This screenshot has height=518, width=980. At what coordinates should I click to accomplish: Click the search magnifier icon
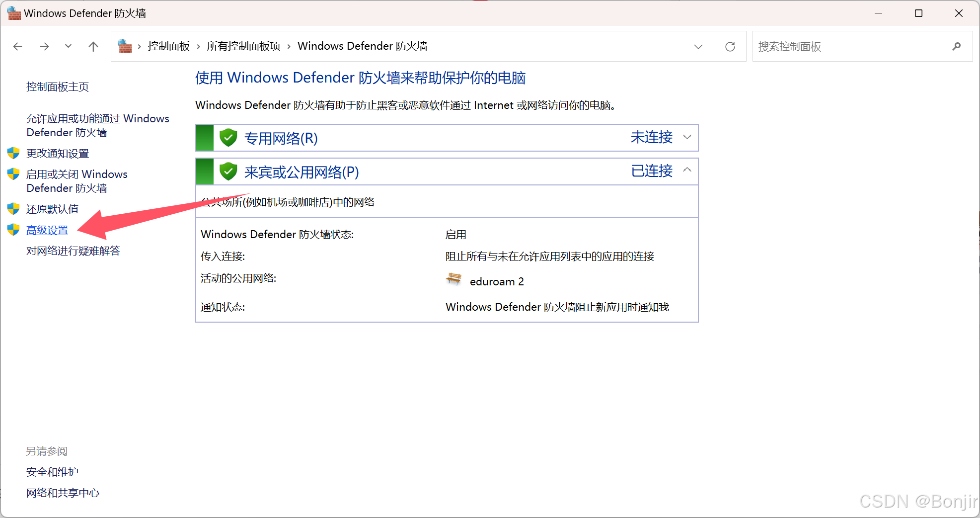click(x=957, y=46)
